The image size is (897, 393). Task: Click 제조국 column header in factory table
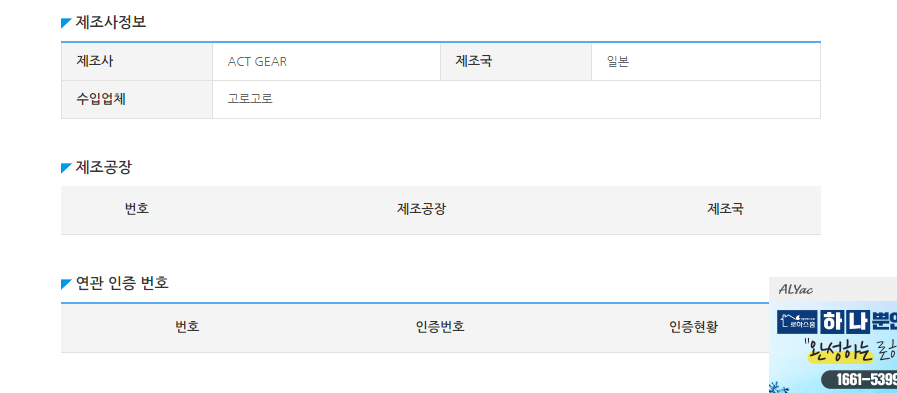coord(725,209)
